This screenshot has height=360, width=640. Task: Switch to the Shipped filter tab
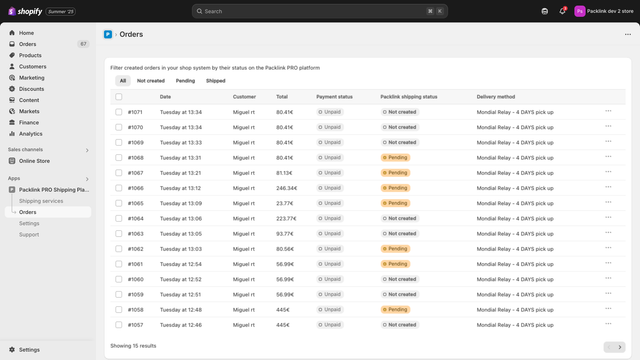tap(216, 81)
